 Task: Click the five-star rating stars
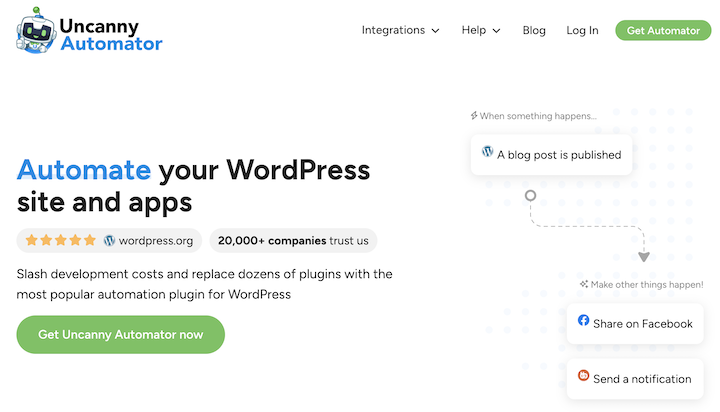point(61,240)
